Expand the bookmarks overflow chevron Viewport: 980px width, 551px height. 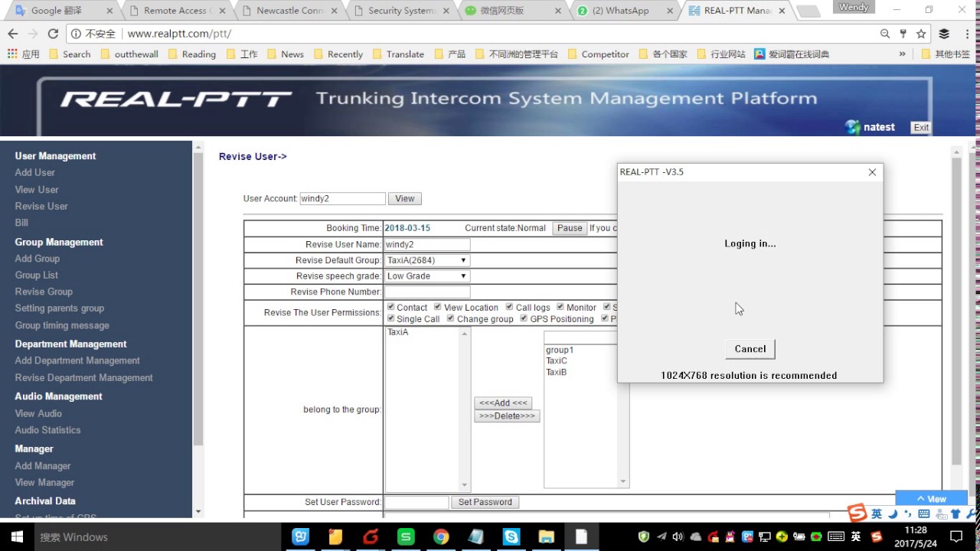[x=902, y=54]
